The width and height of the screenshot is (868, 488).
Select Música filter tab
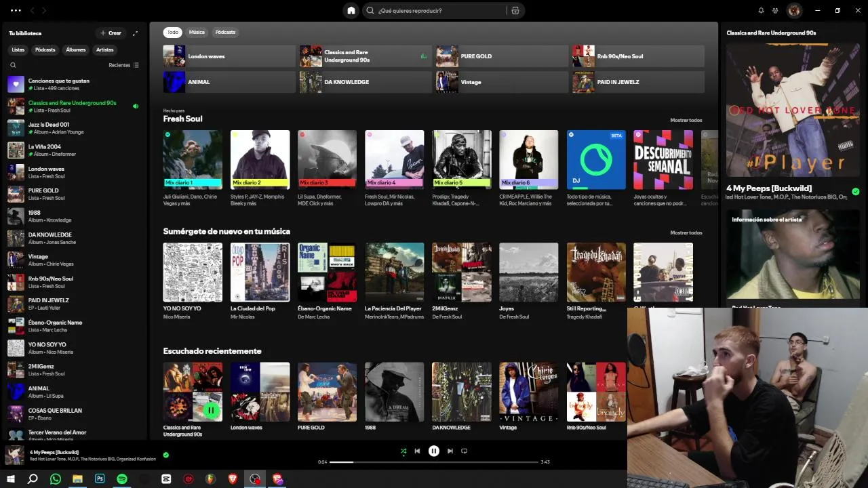197,32
